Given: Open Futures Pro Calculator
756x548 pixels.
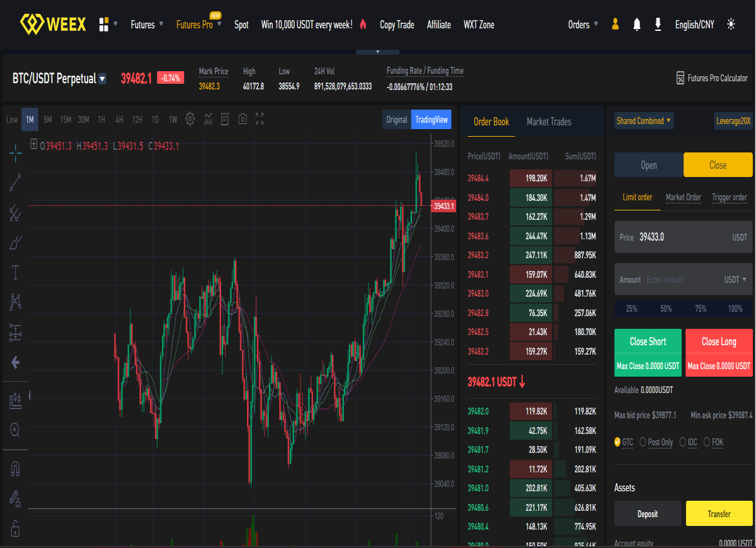Looking at the screenshot, I should tap(711, 78).
